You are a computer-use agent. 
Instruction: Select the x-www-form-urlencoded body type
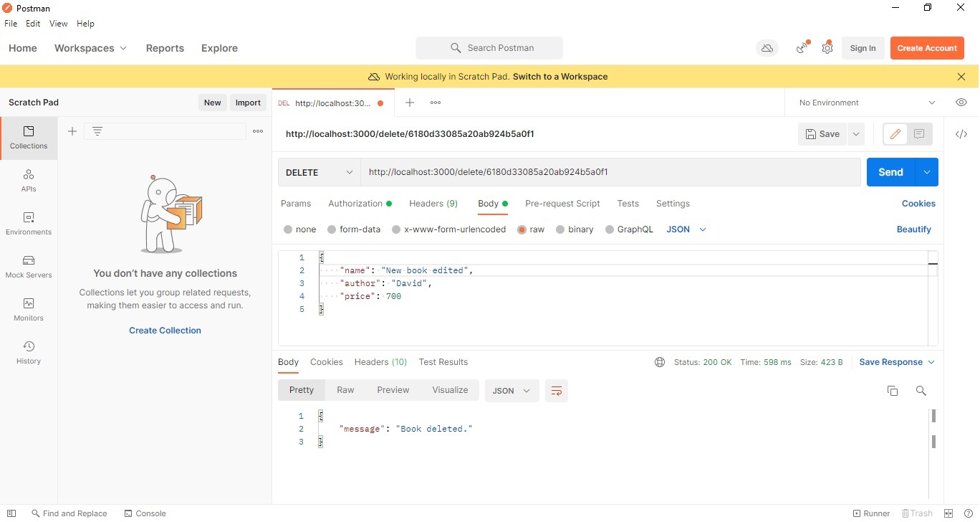pos(449,229)
